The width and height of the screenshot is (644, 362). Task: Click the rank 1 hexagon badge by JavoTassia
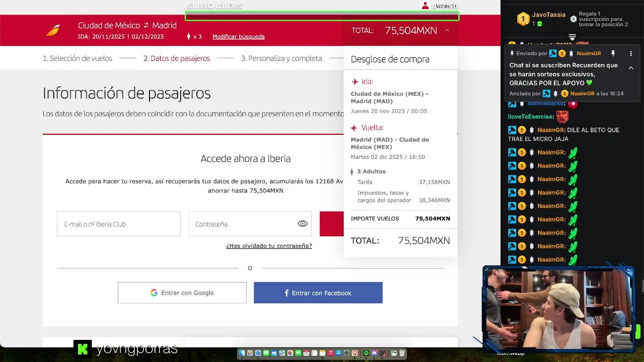(523, 19)
